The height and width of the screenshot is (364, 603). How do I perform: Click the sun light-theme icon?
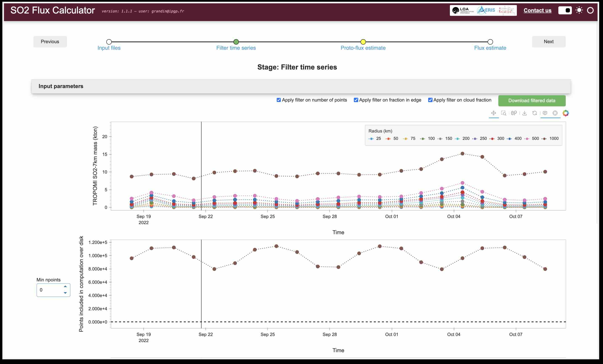coord(579,10)
